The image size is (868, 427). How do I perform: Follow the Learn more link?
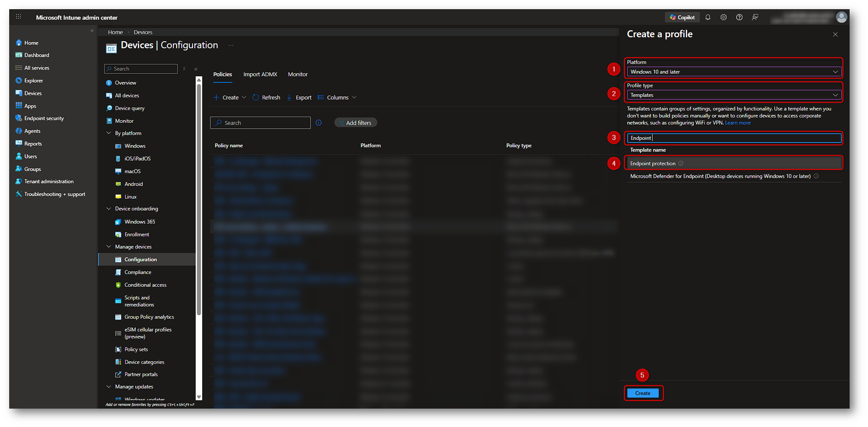(x=738, y=123)
